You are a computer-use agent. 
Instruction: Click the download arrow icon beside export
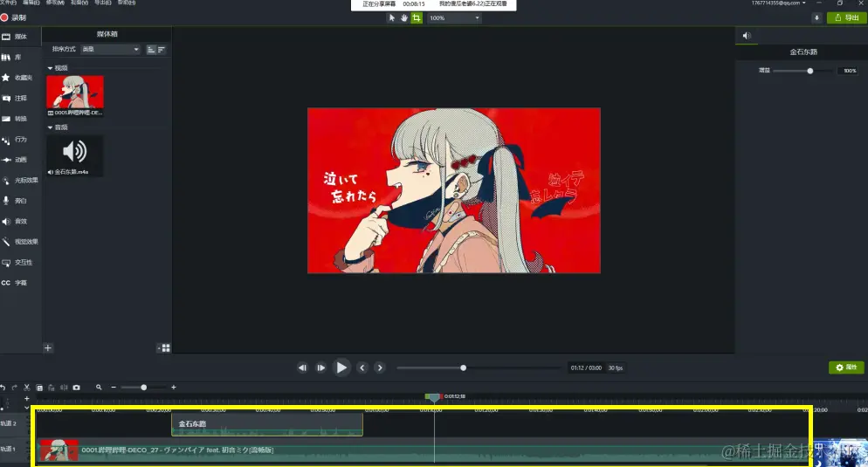tap(816, 17)
